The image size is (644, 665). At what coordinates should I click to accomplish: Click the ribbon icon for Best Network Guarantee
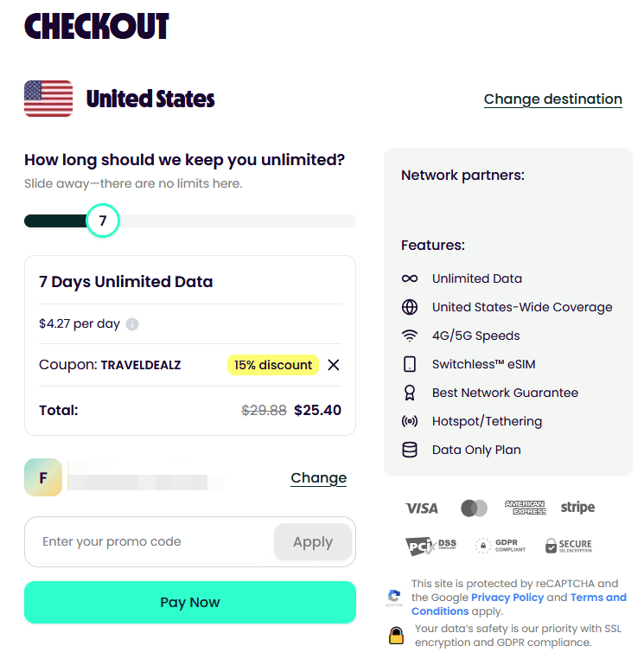tap(410, 393)
